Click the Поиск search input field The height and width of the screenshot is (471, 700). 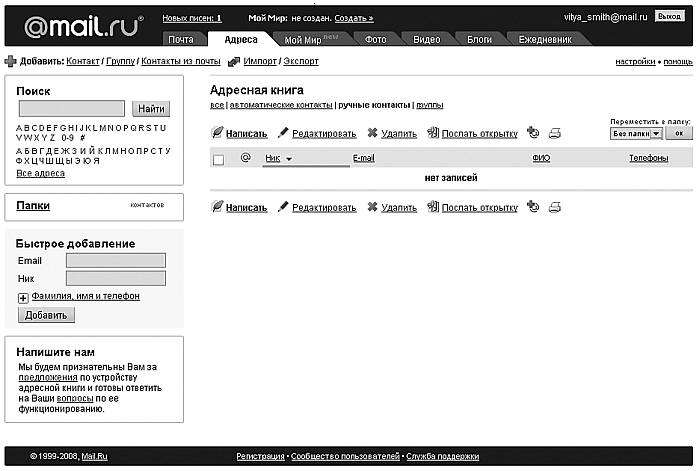(72, 108)
